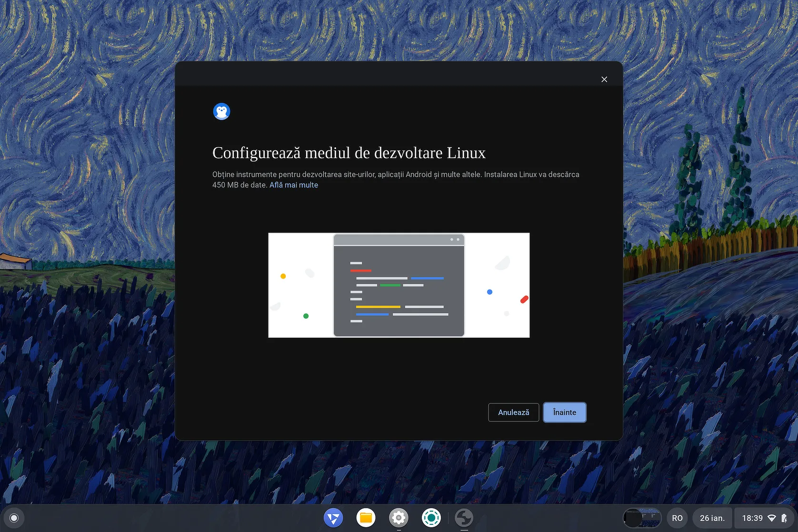Click the Linux penguin icon in dialog
This screenshot has height=532, width=798.
(x=221, y=111)
